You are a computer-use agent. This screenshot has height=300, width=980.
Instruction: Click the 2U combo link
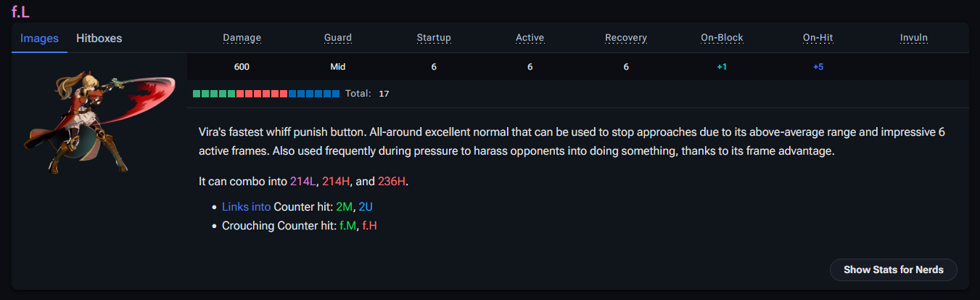click(366, 207)
